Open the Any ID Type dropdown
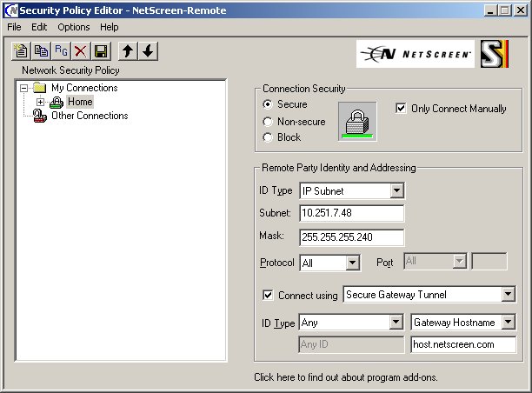This screenshot has width=532, height=393. pyautogui.click(x=396, y=322)
